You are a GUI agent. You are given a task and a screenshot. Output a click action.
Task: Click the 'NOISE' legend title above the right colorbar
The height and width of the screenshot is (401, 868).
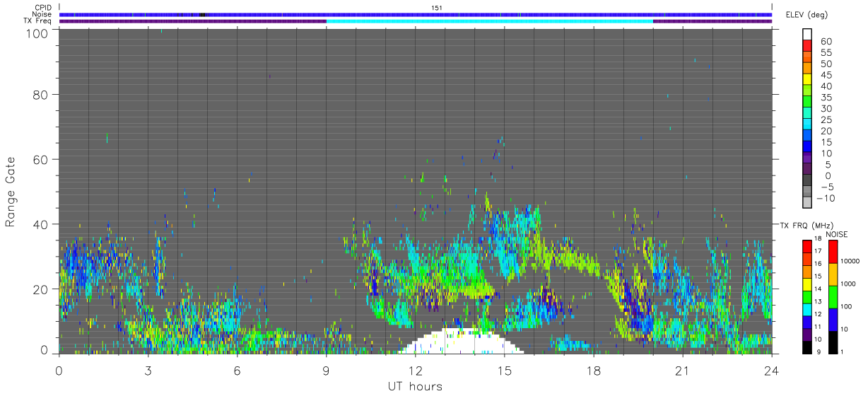point(836,234)
